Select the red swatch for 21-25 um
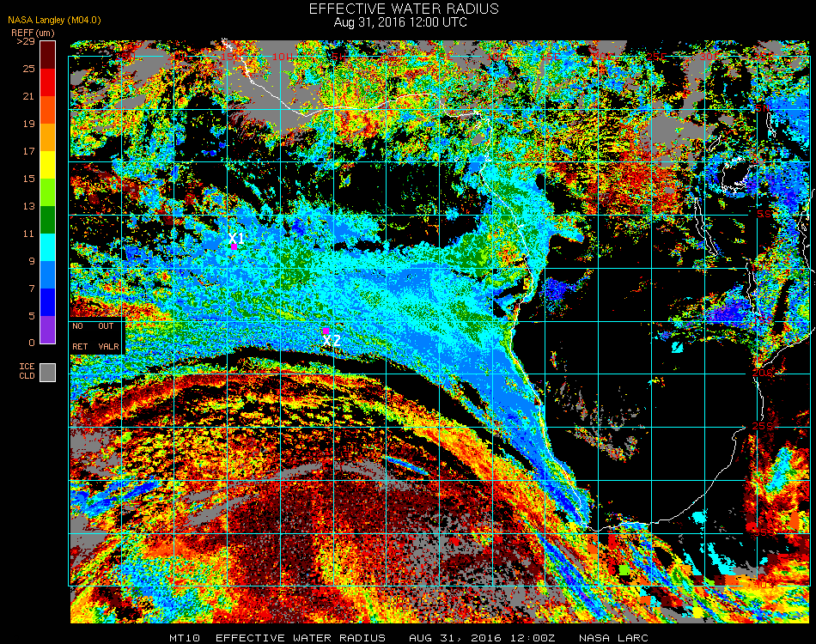This screenshot has height=644, width=816. [47, 82]
